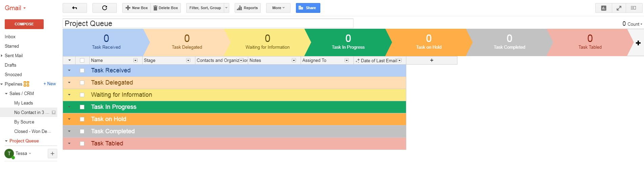Click the chart panel icon at top right
Image resolution: width=644 pixels, height=184 pixels.
(603, 8)
